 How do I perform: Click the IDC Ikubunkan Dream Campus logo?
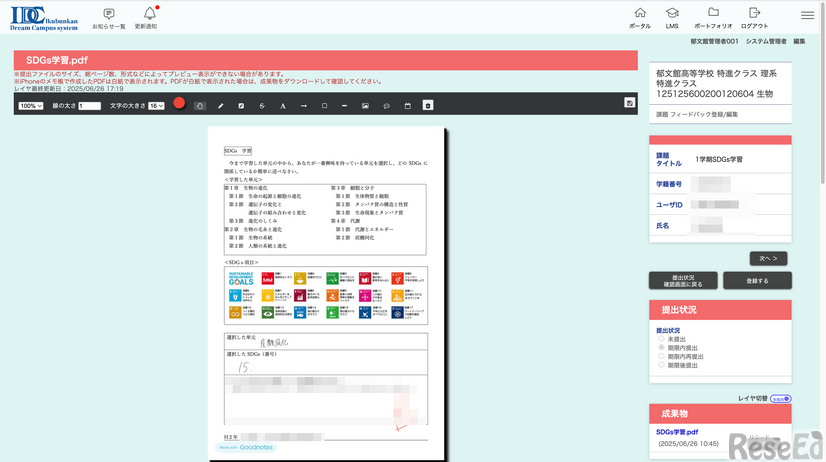click(x=44, y=19)
